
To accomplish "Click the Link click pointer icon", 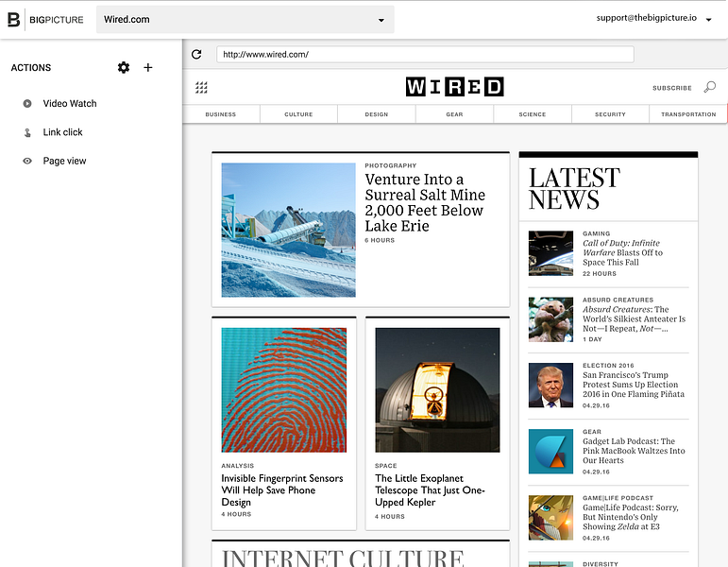I will tap(27, 132).
